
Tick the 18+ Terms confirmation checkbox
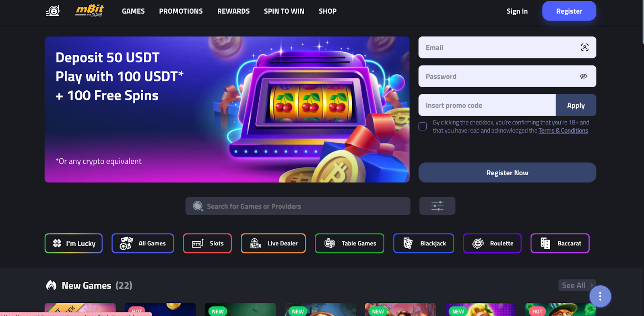coord(423,127)
